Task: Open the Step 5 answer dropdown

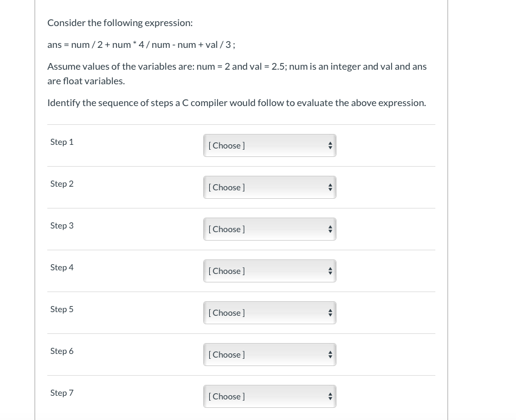Action: tap(269, 313)
